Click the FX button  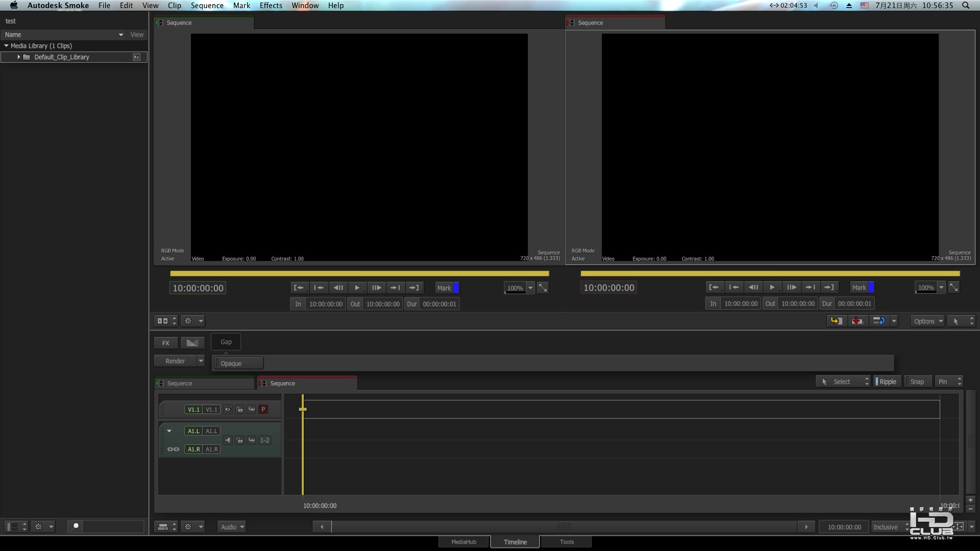pyautogui.click(x=166, y=343)
